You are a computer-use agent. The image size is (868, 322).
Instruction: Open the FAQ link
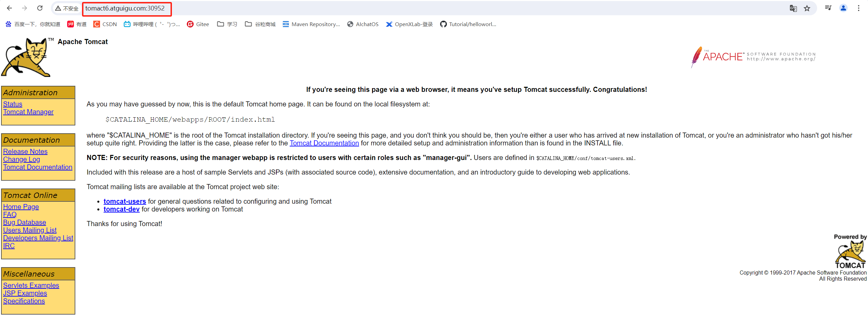pyautogui.click(x=10, y=215)
